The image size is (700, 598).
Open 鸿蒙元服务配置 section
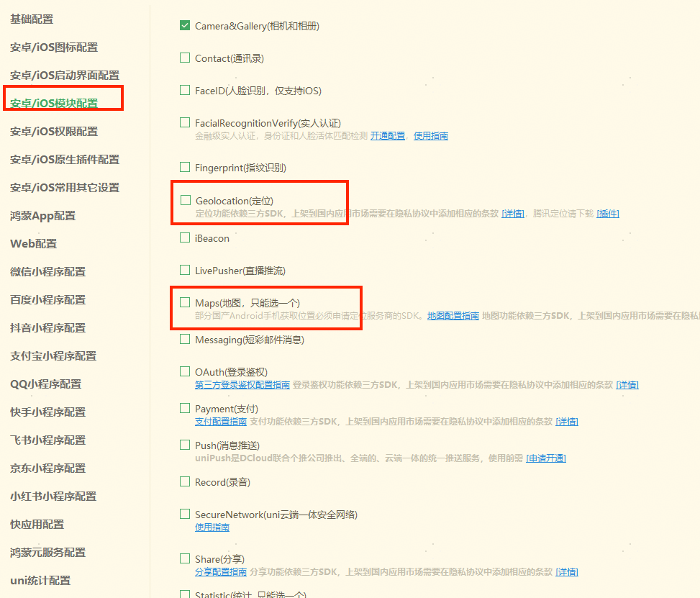[x=47, y=553]
